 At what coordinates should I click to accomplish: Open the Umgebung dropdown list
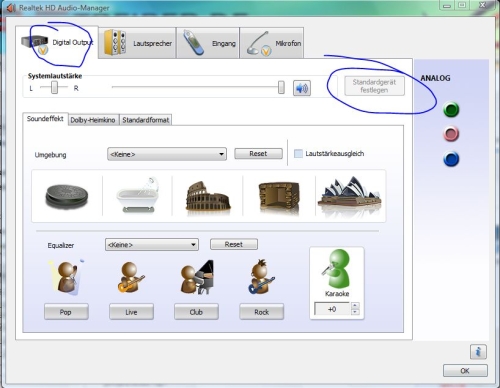point(167,154)
